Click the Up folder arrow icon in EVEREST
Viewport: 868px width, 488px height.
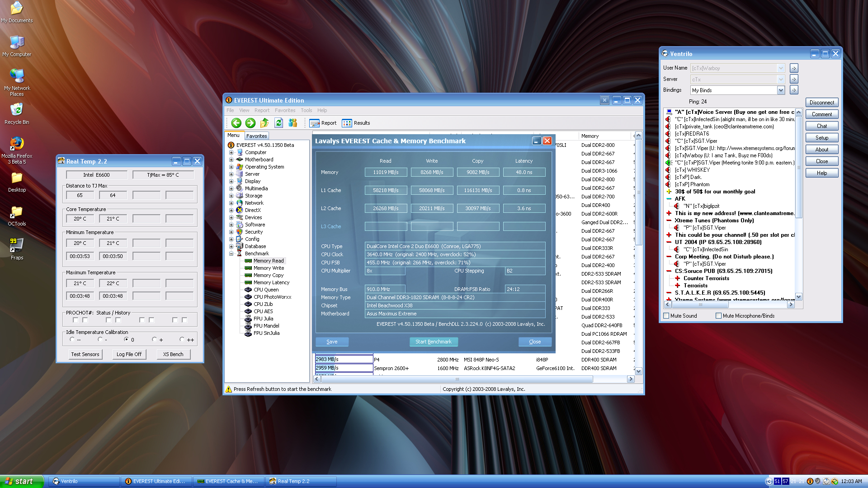click(264, 123)
